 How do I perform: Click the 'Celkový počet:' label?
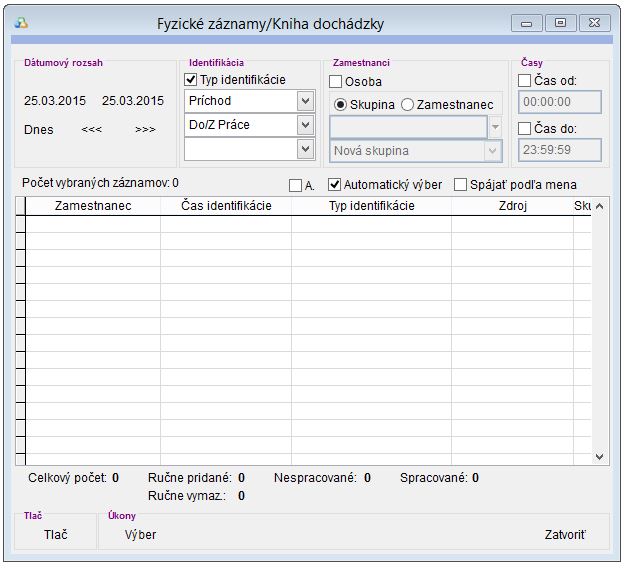(x=67, y=478)
